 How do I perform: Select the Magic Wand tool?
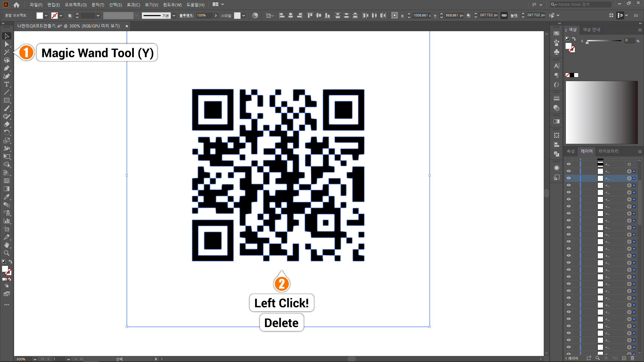point(7,52)
